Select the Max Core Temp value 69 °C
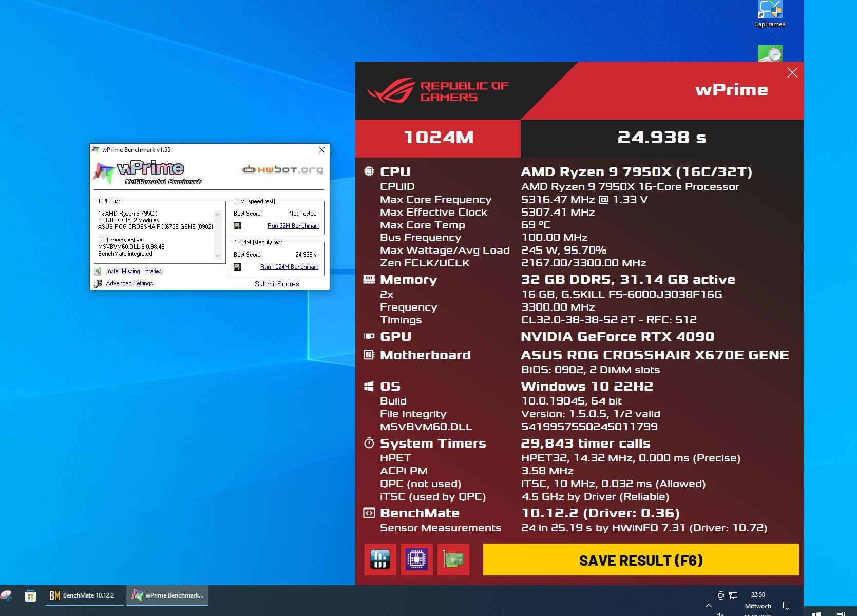 536,225
